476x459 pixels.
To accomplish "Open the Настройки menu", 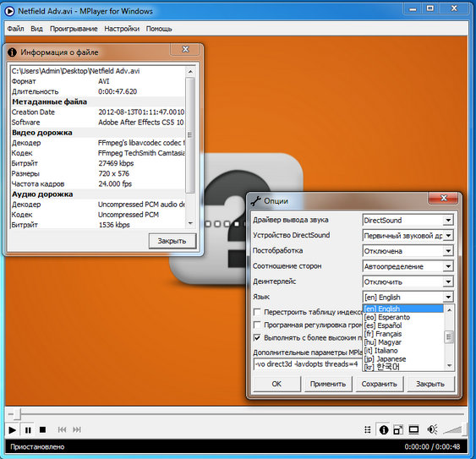I will pos(122,29).
